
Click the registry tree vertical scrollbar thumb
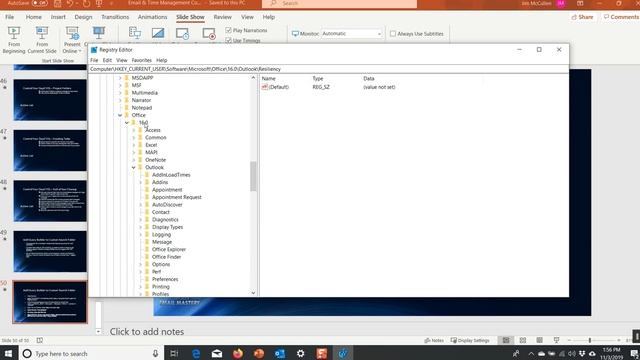pyautogui.click(x=253, y=176)
